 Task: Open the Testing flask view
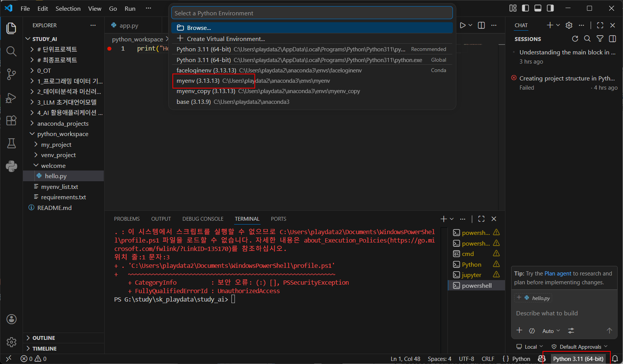pos(11,143)
